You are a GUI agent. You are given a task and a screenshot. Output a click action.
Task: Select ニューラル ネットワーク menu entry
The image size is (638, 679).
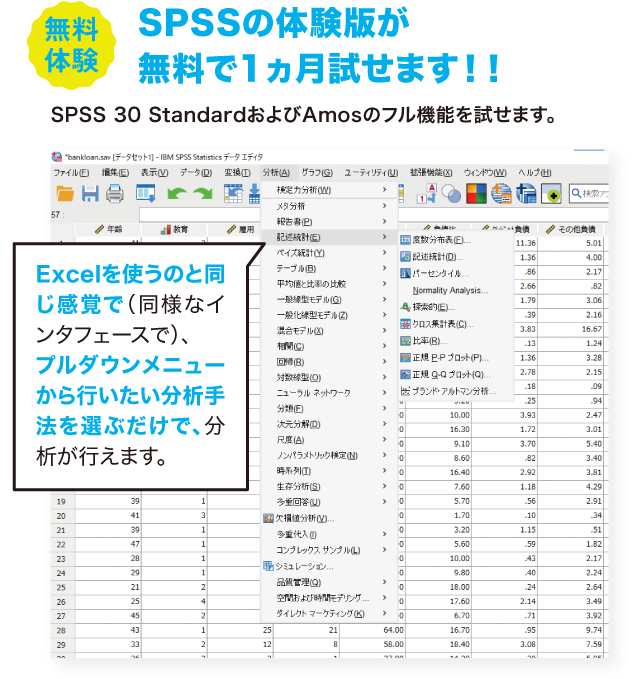[x=329, y=393]
